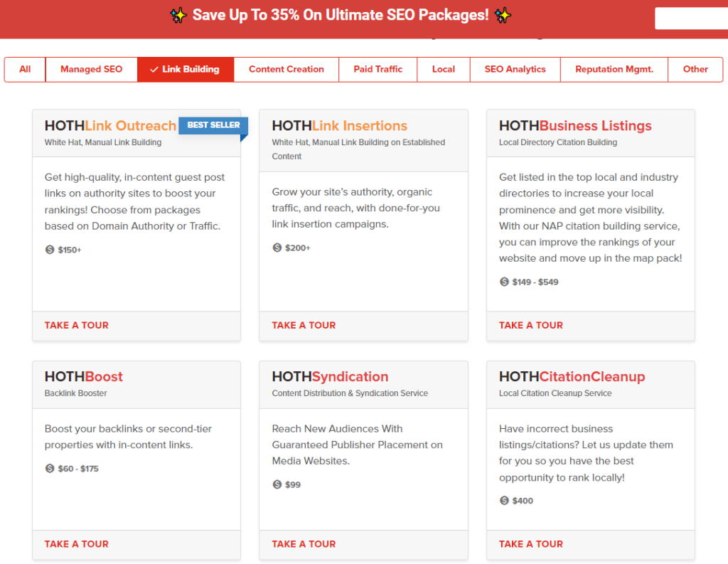Click sparkle icon left of promo banner text
This screenshot has height=564, width=728.
178,16
